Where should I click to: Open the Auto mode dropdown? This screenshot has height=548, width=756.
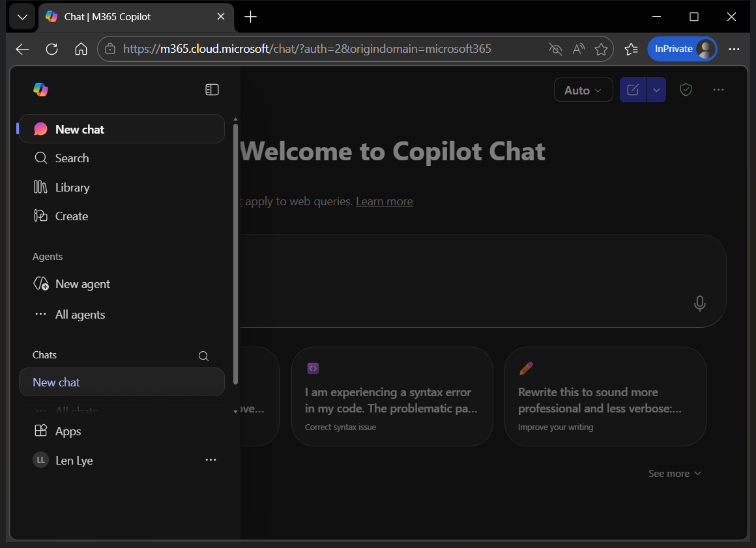pyautogui.click(x=583, y=89)
